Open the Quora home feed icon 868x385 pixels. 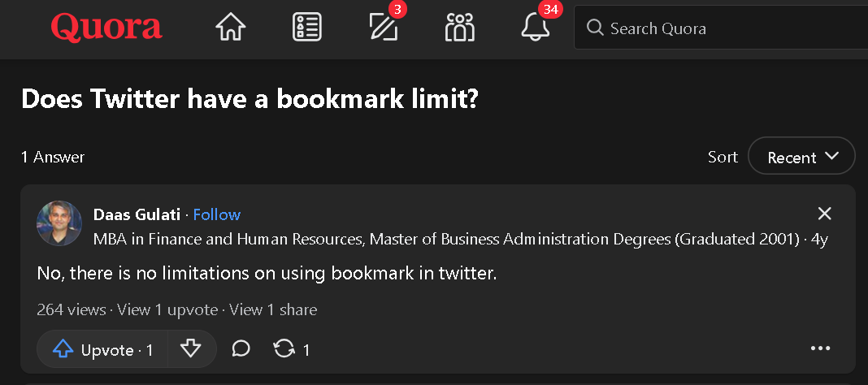pos(230,27)
